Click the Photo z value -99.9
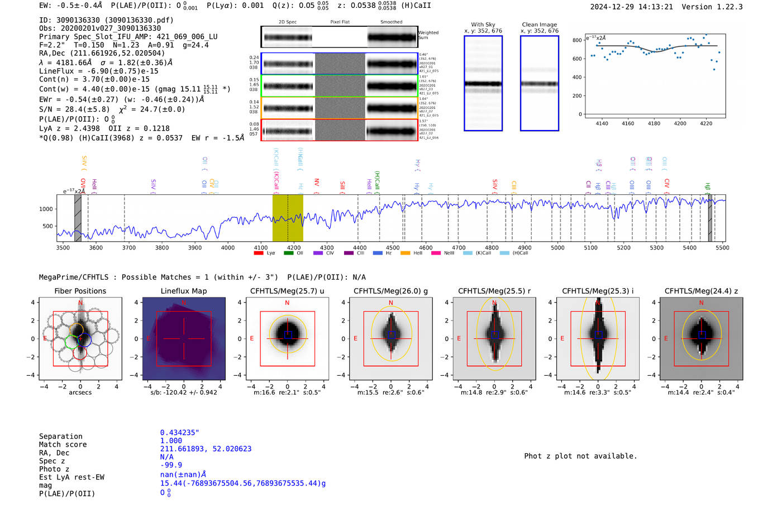The width and height of the screenshot is (782, 532). coord(171,465)
